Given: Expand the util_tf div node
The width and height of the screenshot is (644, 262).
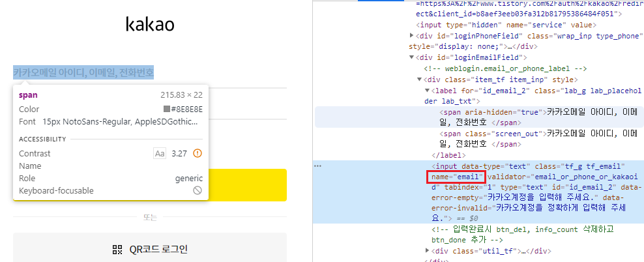Looking at the screenshot, I should tap(428, 250).
